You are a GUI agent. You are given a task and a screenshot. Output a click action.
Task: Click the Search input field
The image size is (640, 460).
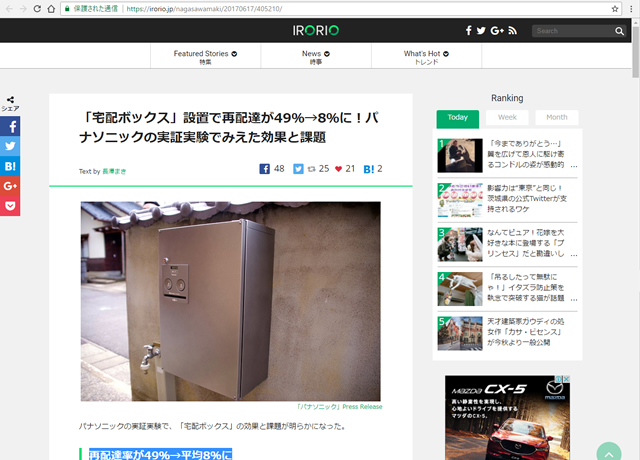572,31
